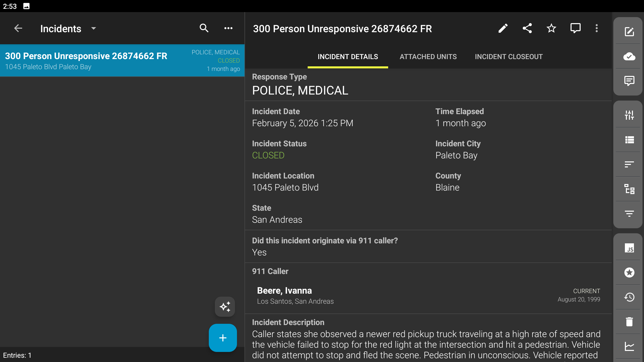
Task: Open the JS script icon in sidebar
Action: click(629, 248)
